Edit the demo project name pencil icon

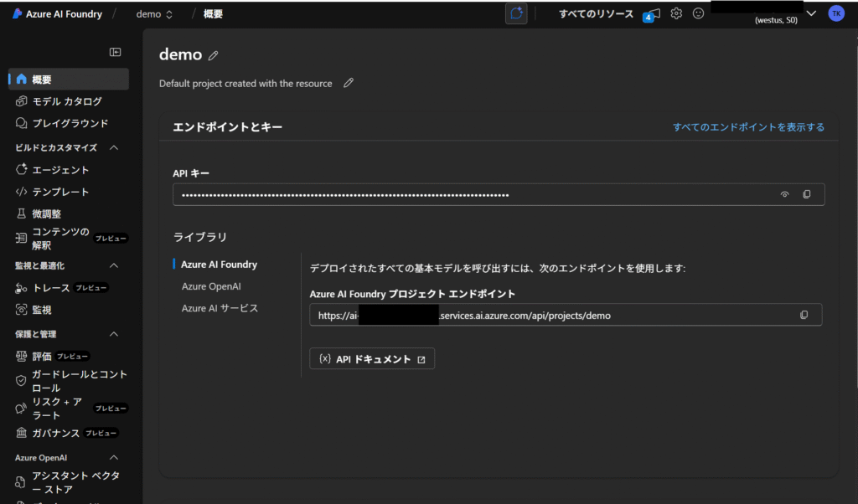point(213,55)
